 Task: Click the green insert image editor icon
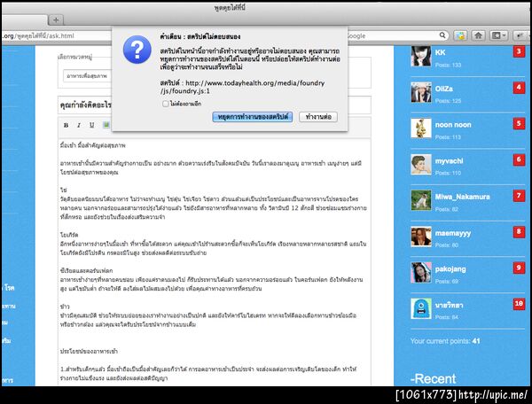pos(106,125)
